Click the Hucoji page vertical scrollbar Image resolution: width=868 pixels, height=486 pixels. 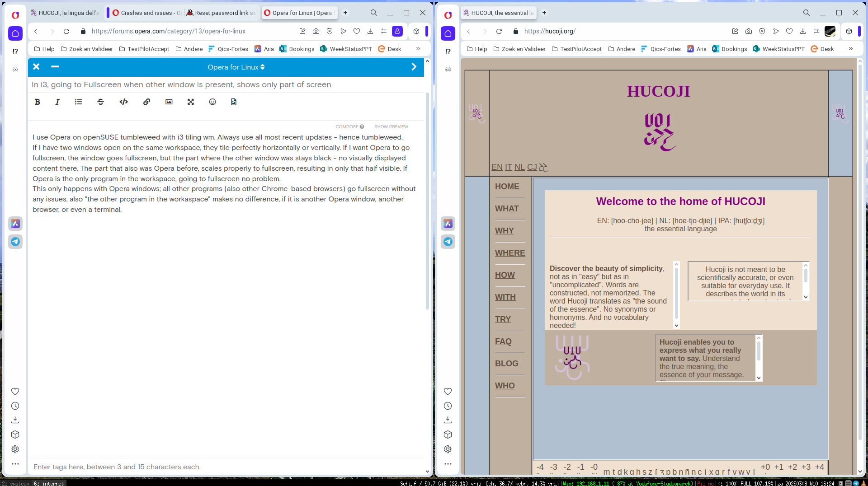[860, 253]
